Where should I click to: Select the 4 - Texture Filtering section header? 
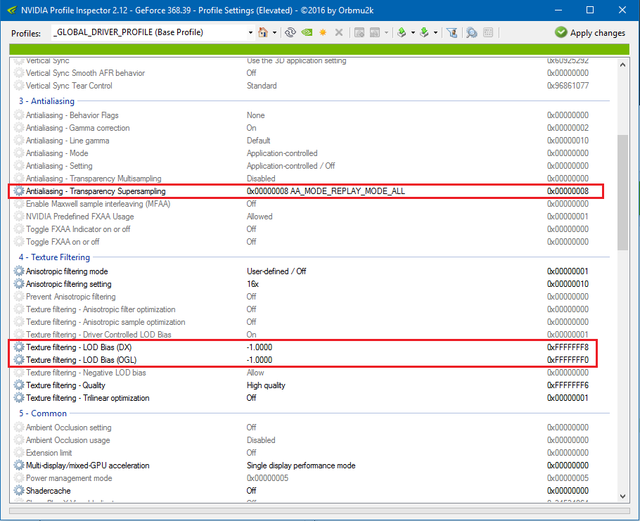click(x=54, y=257)
